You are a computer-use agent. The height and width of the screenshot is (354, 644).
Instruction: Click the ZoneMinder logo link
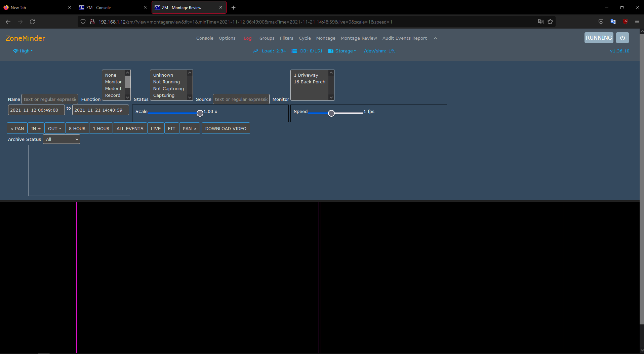click(x=25, y=38)
